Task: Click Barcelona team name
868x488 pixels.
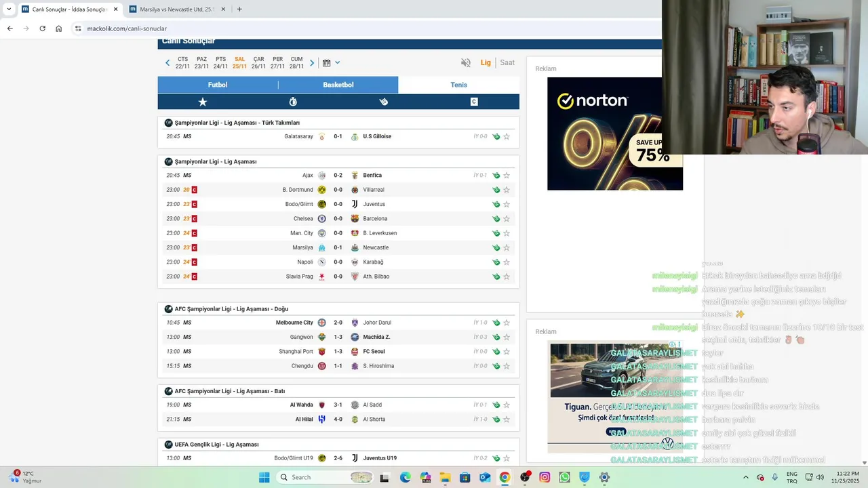Action: [x=375, y=218]
